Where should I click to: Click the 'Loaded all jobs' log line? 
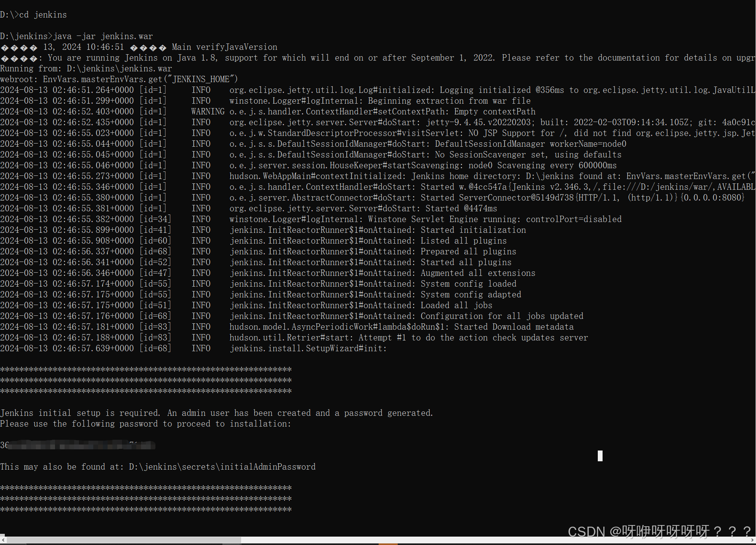tap(246, 305)
